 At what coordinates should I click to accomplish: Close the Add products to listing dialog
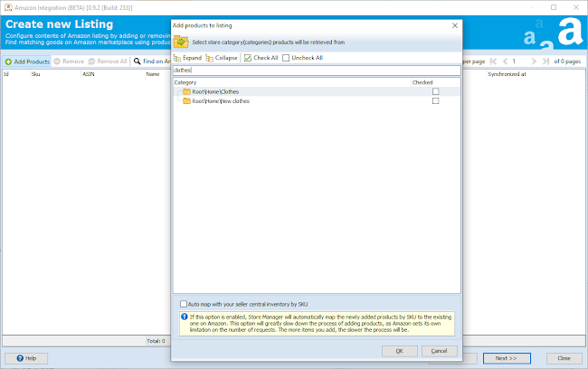coord(455,25)
